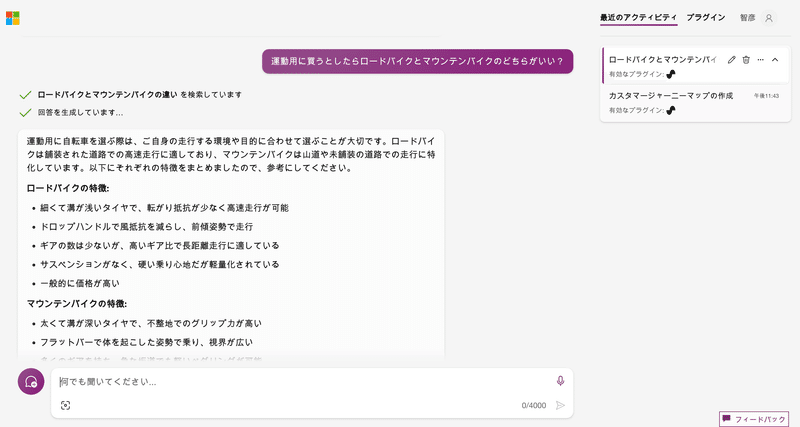Delete the ロードバイクとマウンテンバイ chat with the trash icon
Viewport: 800px width, 427px height.
[x=746, y=60]
